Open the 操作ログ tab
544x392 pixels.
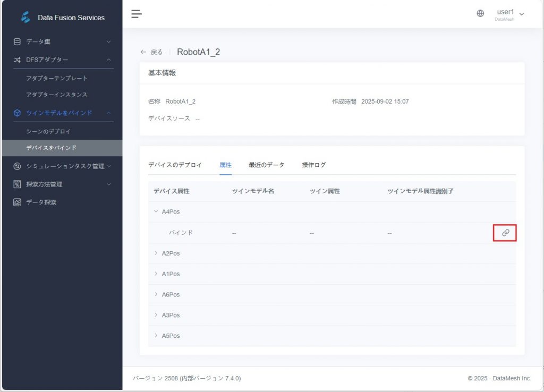tap(313, 165)
